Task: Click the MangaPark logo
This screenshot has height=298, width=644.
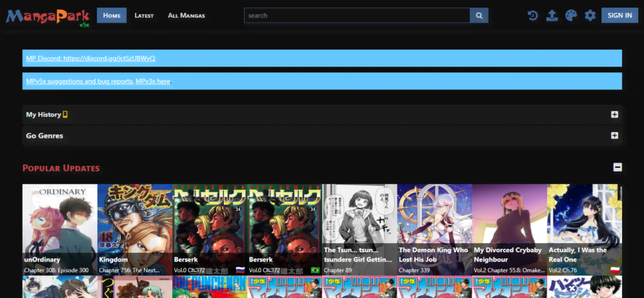Action: point(47,17)
